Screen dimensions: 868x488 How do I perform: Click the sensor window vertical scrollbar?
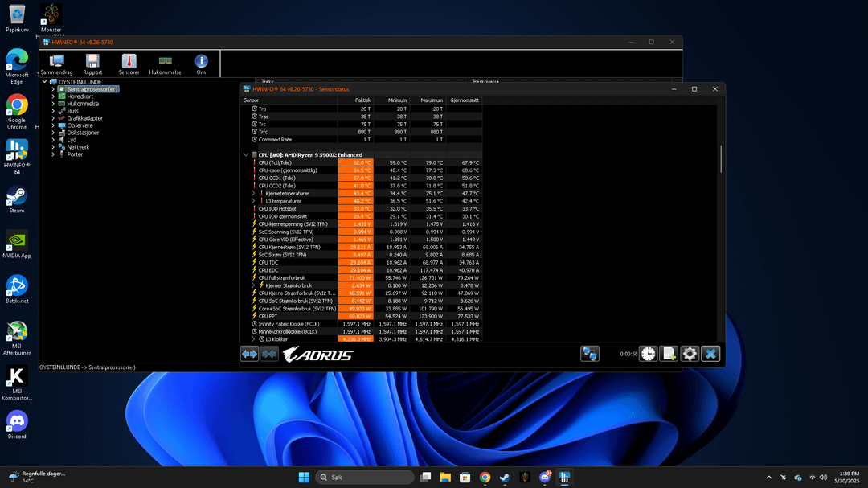(x=721, y=159)
